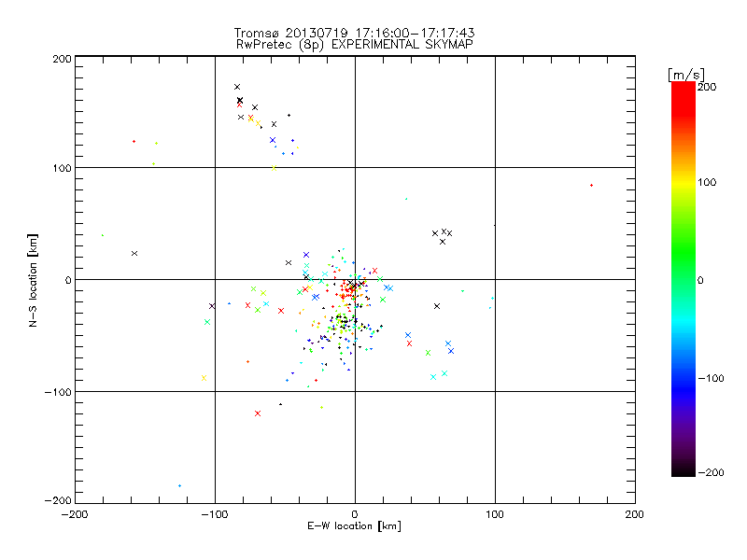Click the colorbar label '200'
747x560 pixels.
pyautogui.click(x=707, y=87)
